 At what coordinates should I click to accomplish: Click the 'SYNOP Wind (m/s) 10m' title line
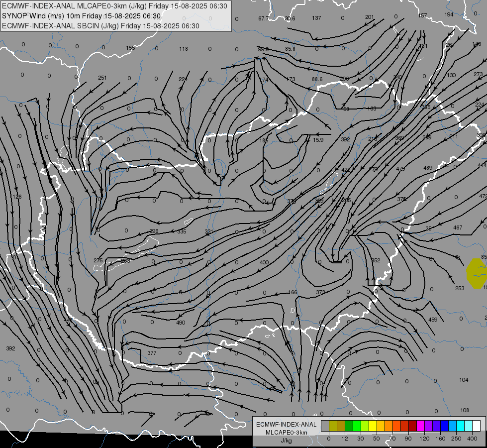[x=82, y=16]
